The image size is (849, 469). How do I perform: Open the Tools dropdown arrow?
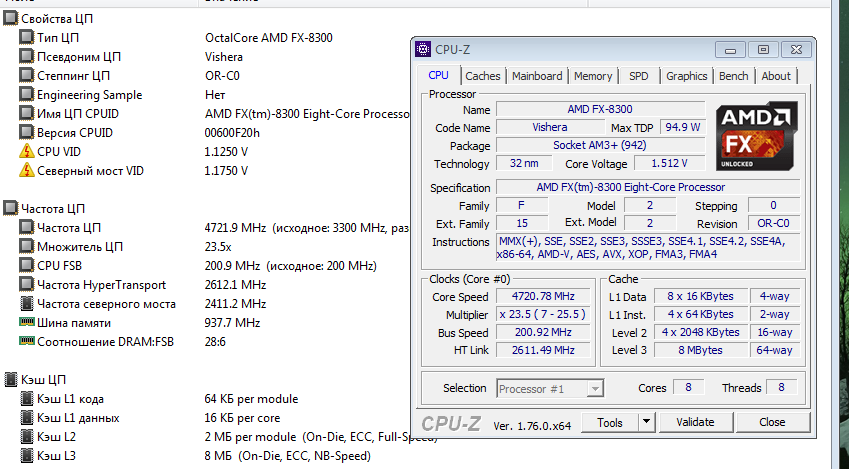(x=649, y=423)
